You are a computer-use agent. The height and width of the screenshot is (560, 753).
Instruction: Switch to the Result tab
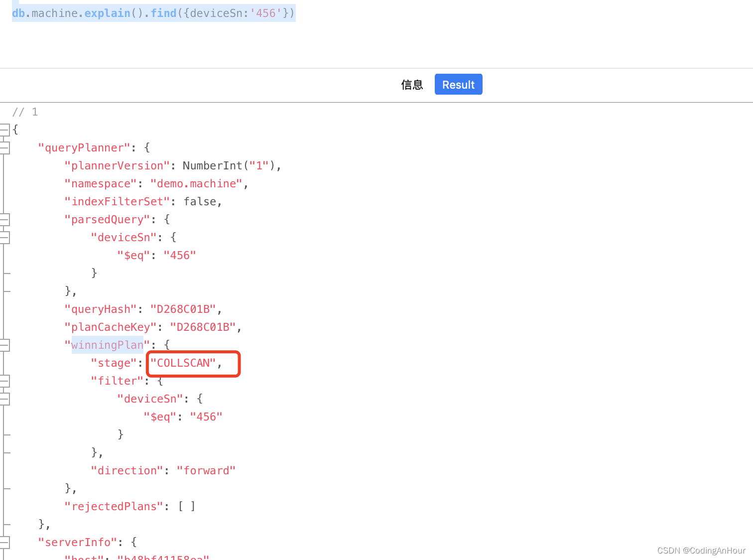point(458,85)
